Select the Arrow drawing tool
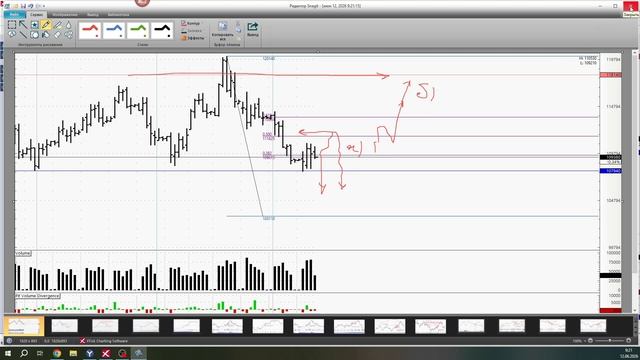Image resolution: width=640 pixels, height=360 pixels. pyautogui.click(x=23, y=25)
